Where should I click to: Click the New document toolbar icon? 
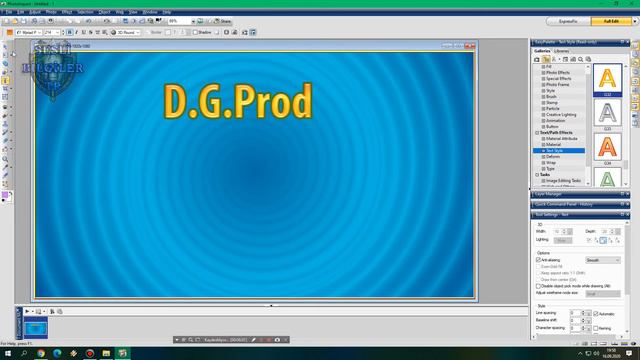[x=6, y=21]
